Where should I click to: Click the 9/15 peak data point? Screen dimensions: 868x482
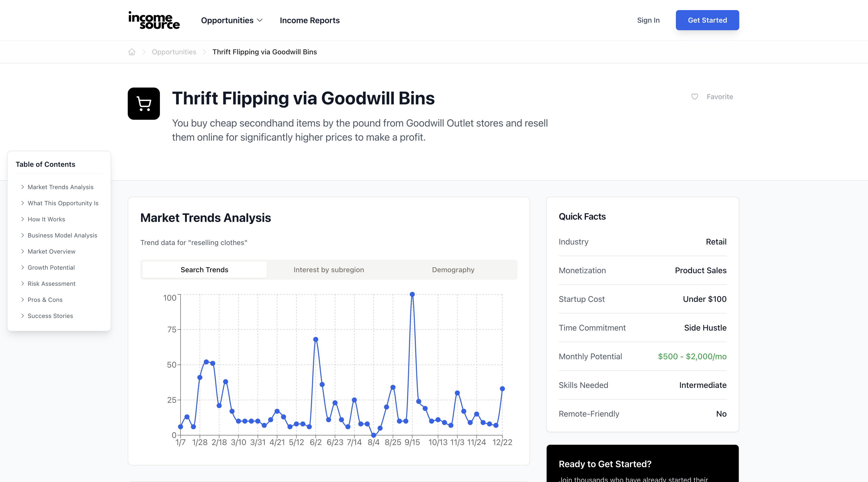tap(412, 294)
